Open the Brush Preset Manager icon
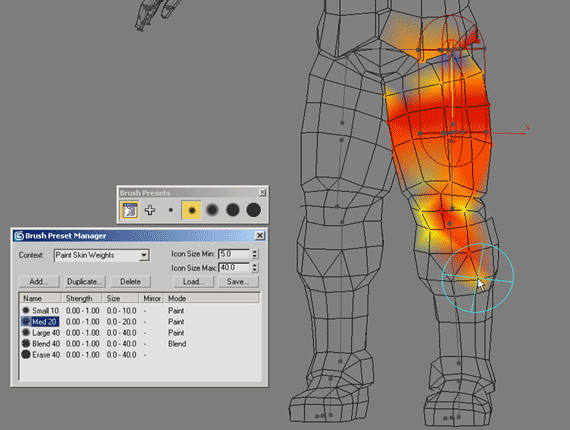This screenshot has width=570, height=430. click(129, 210)
